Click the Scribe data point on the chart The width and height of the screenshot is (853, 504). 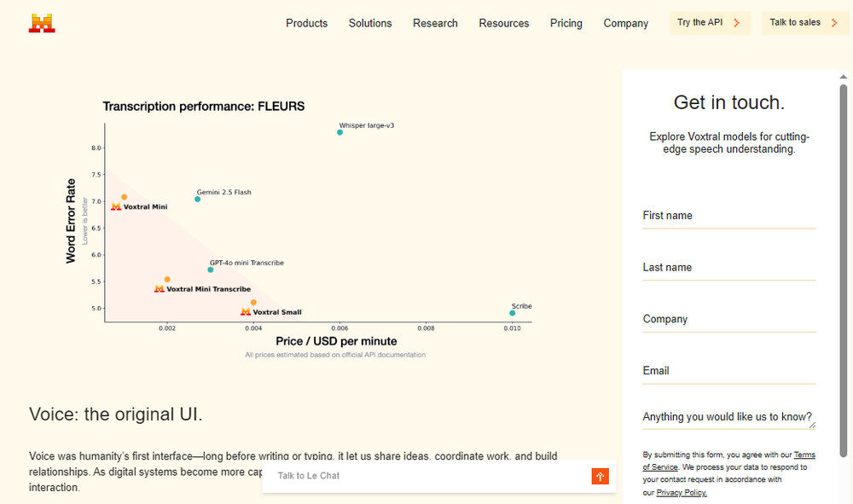[x=512, y=314]
